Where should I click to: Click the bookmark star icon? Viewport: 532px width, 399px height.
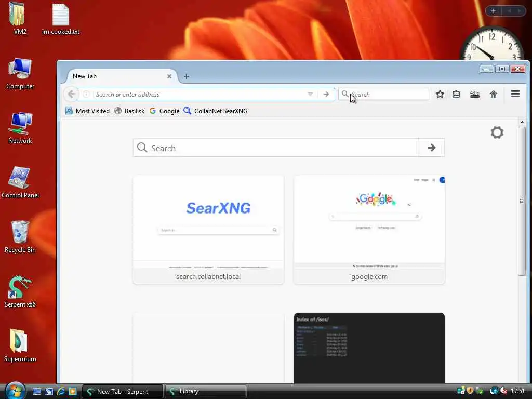(440, 94)
